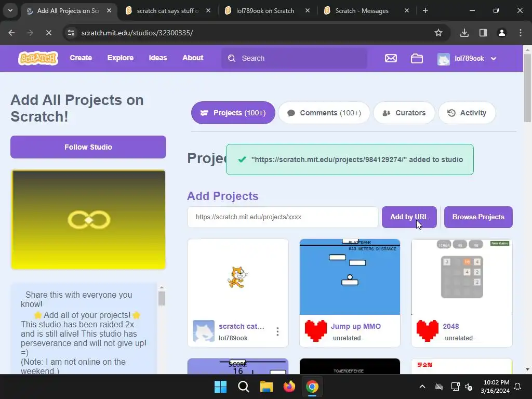This screenshot has height=399, width=532.
Task: Open the three-dot menu on scratch cat project
Action: [277, 331]
